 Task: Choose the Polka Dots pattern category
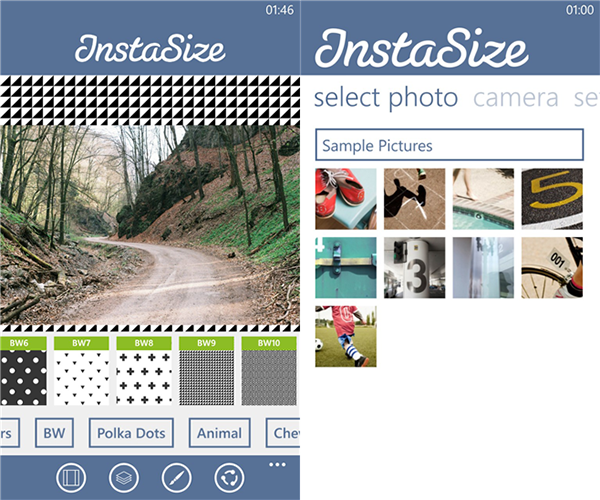click(131, 433)
